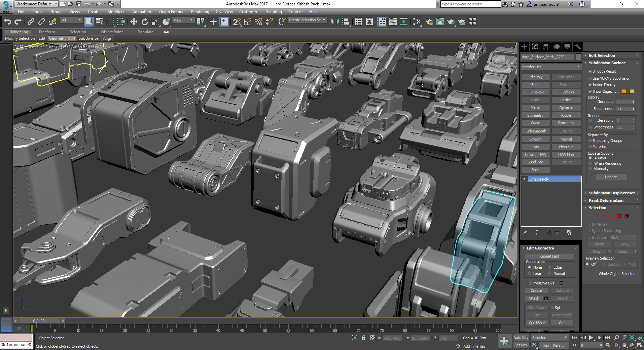
Task: Open the Utilities wrench panel tab
Action: point(578,47)
